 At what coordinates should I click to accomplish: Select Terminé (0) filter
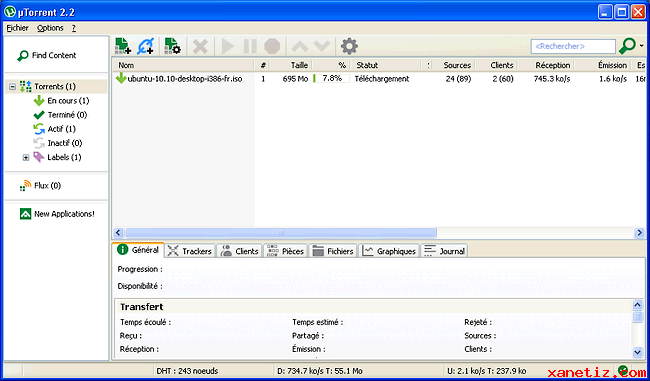point(60,115)
